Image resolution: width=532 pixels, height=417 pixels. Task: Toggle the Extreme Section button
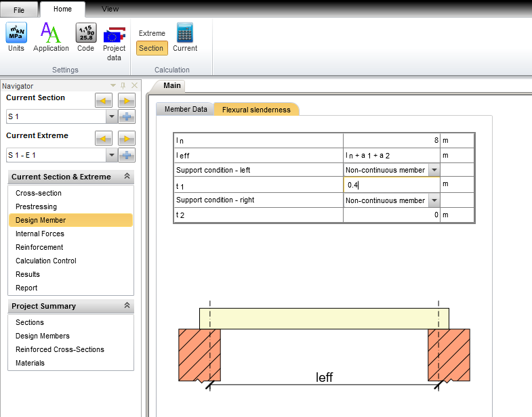click(151, 48)
